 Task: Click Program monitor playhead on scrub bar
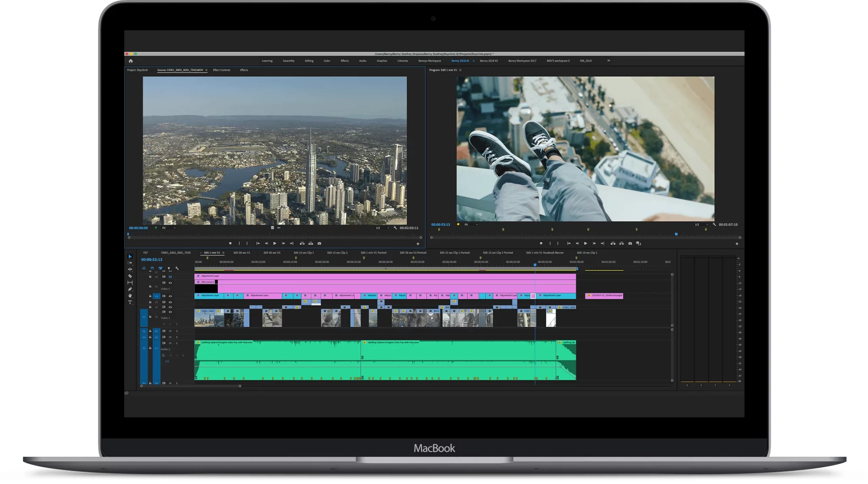[676, 234]
